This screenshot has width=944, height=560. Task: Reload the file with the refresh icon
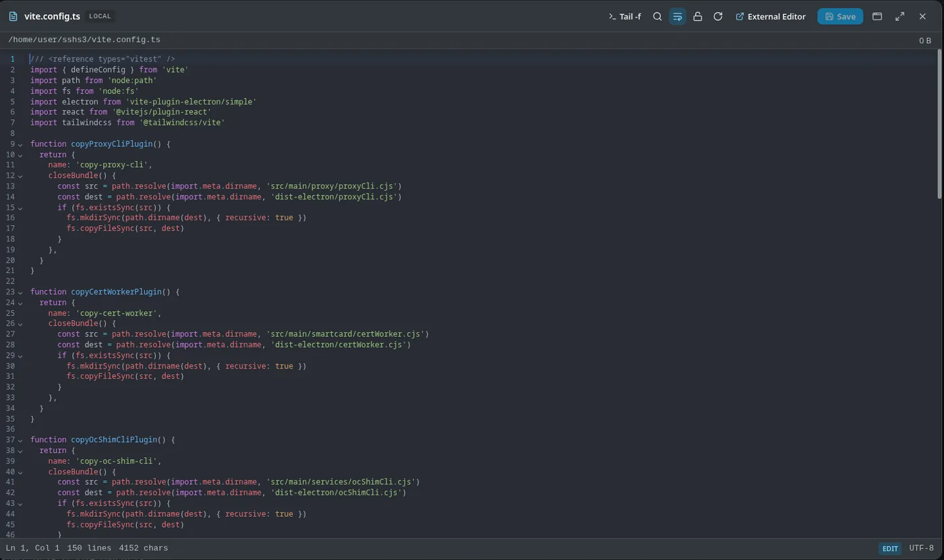tap(717, 16)
